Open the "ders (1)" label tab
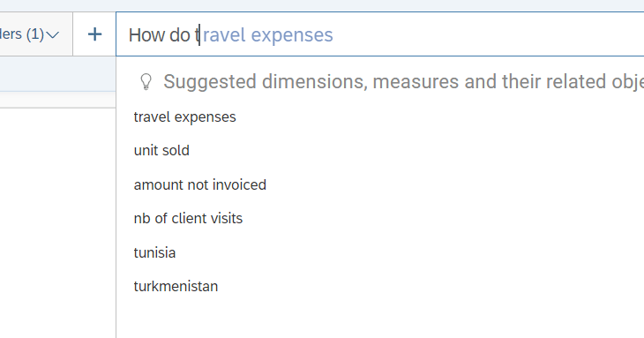This screenshot has width=644, height=338. pyautogui.click(x=22, y=34)
